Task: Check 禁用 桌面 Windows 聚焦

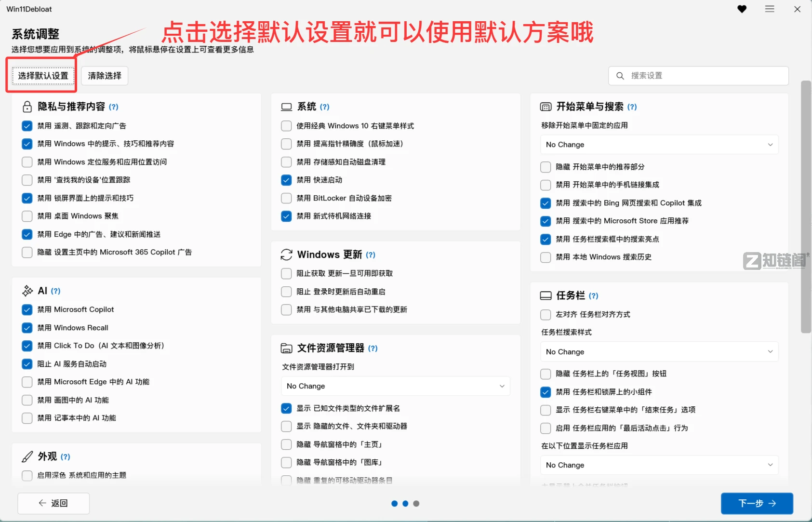Action: point(27,216)
